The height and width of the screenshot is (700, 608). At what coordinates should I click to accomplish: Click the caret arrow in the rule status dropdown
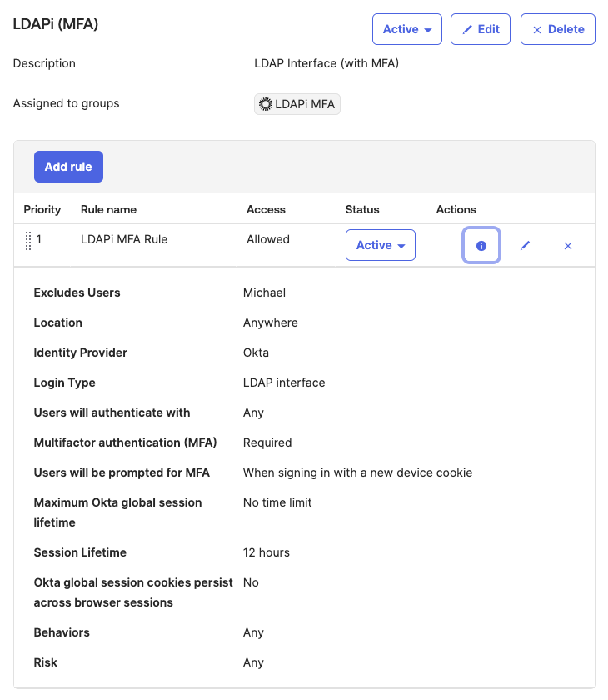(x=401, y=247)
